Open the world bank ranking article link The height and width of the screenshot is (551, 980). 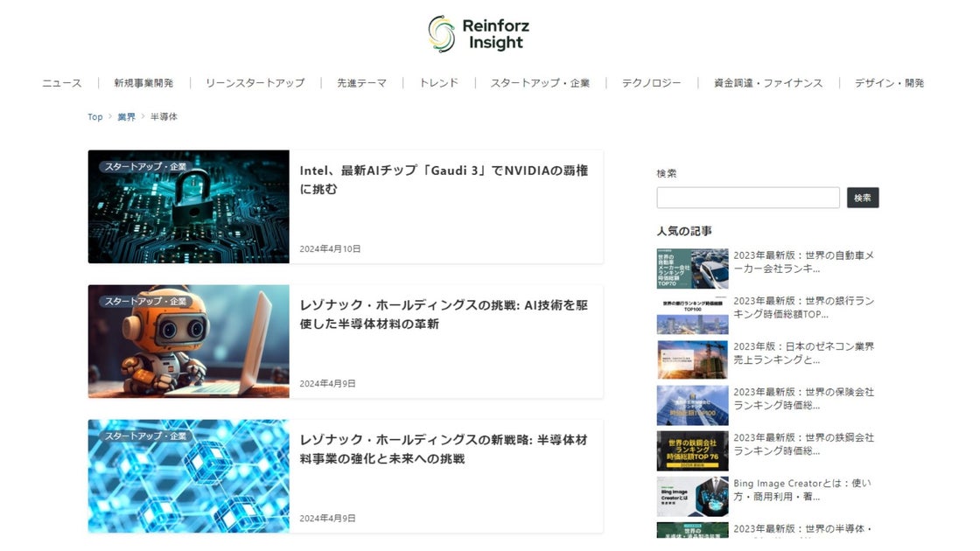click(804, 307)
